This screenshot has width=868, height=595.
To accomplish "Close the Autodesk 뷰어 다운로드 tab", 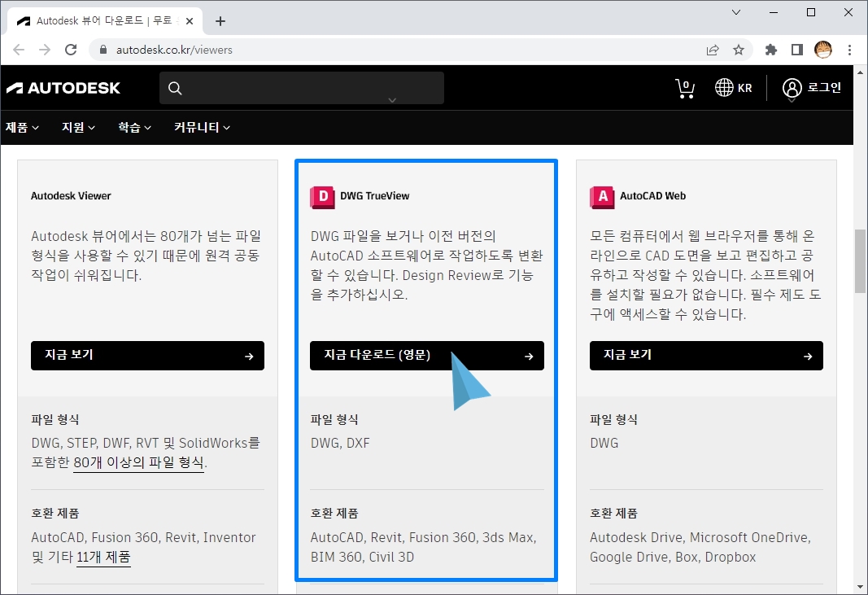I will (190, 21).
